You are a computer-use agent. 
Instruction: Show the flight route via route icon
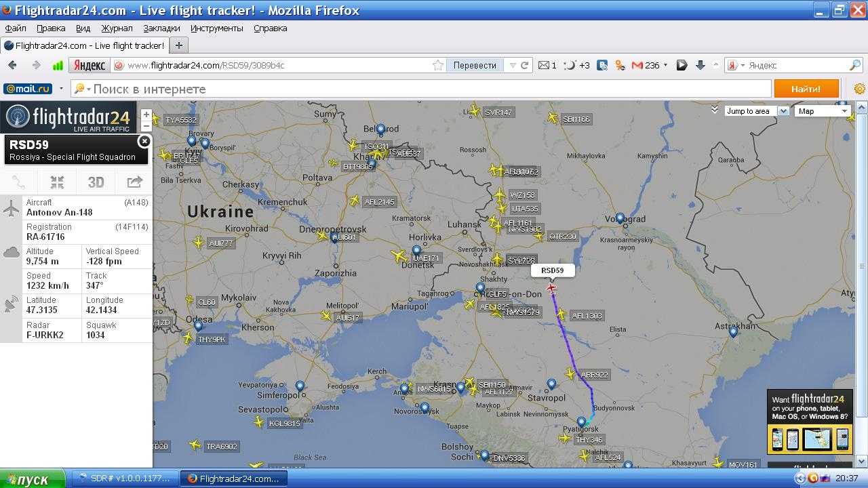(x=18, y=182)
